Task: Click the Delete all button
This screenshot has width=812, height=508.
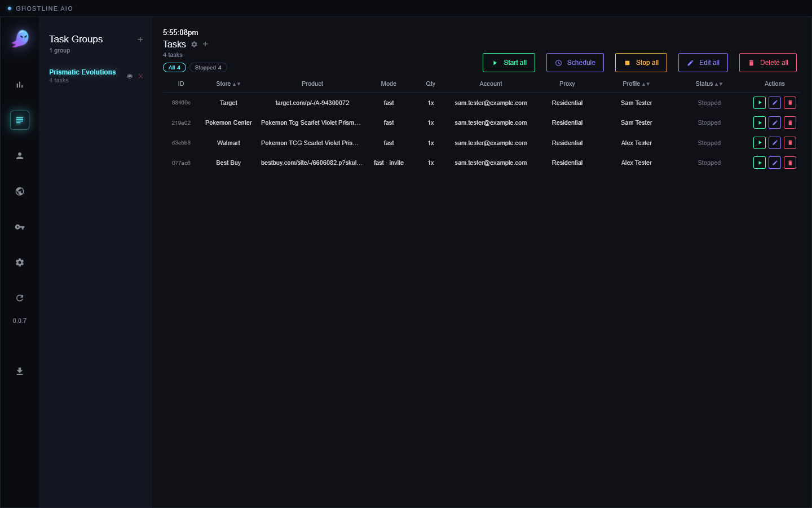Action: pyautogui.click(x=768, y=63)
